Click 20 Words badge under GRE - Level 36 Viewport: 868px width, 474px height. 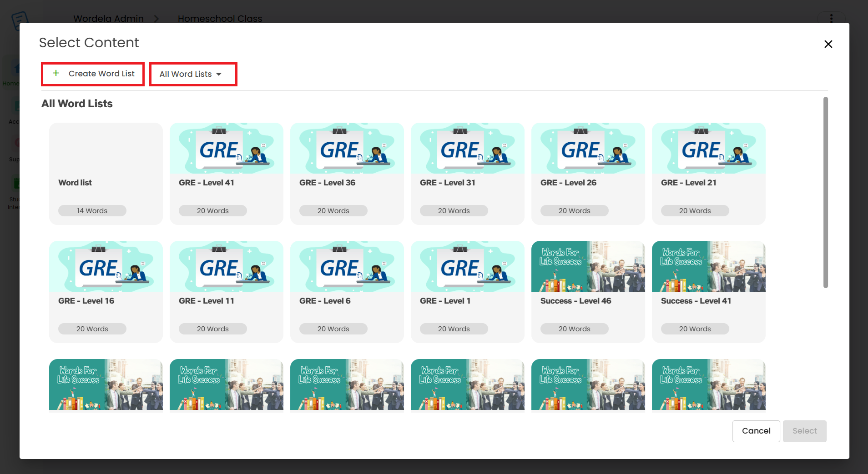coord(333,211)
